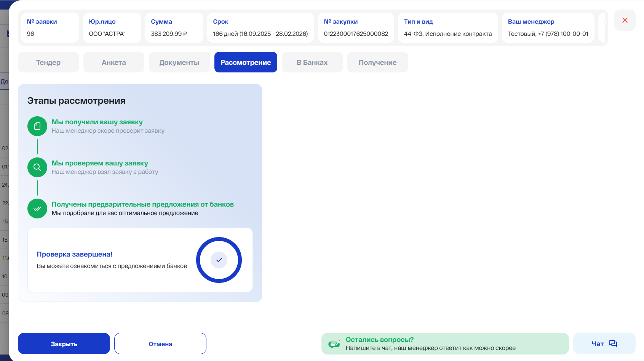
Task: Close the application dialog with red X
Action: coord(625,20)
